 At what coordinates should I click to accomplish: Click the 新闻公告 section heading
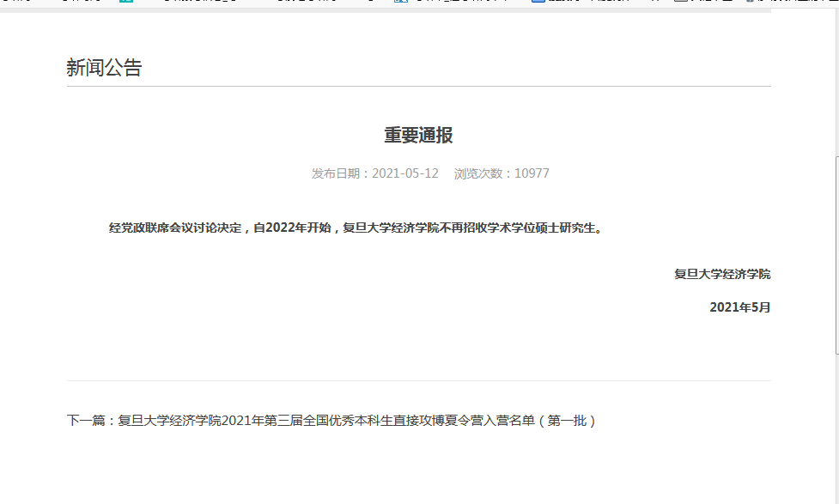tap(105, 68)
